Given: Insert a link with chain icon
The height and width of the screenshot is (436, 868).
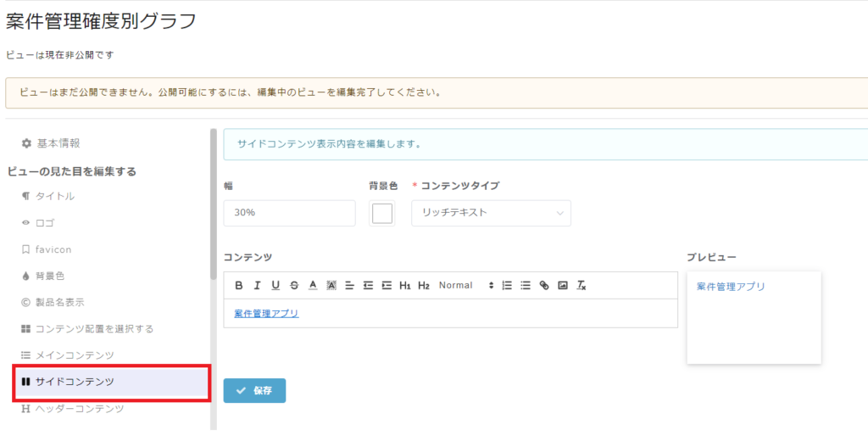Looking at the screenshot, I should point(544,285).
